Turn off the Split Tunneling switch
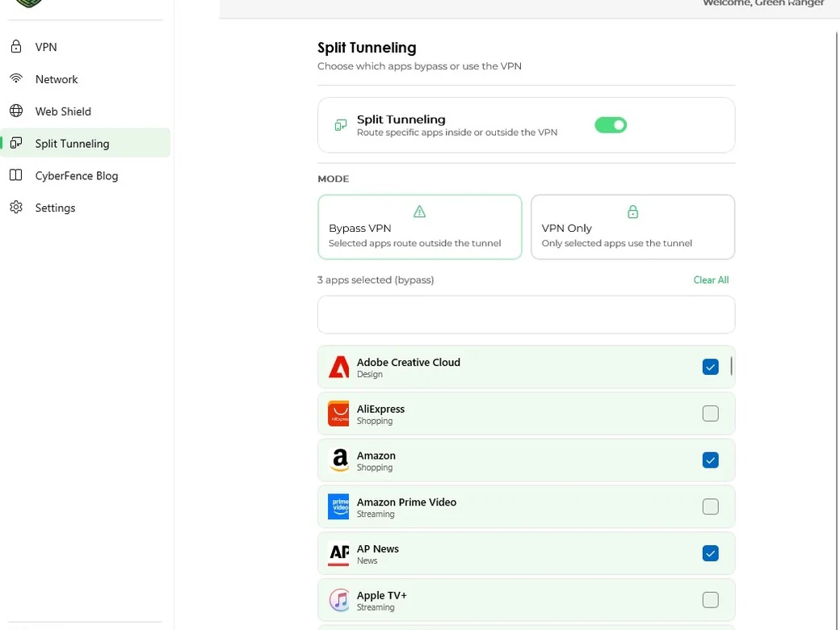 coord(611,125)
